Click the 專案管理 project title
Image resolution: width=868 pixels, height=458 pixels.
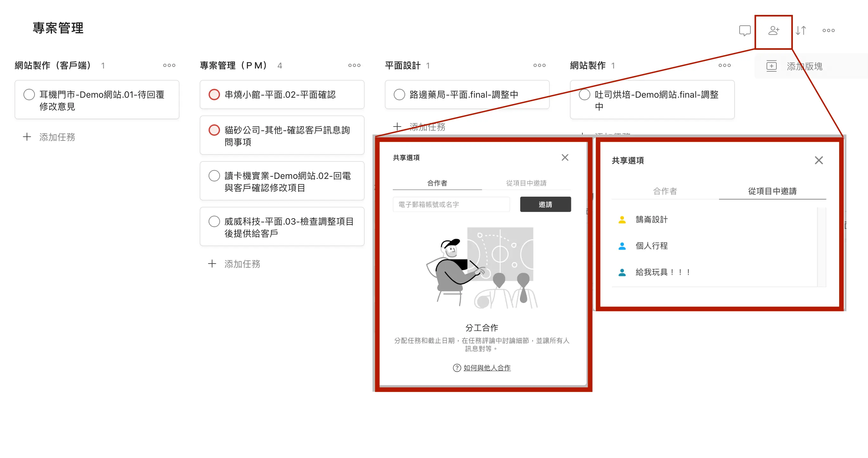pos(58,28)
